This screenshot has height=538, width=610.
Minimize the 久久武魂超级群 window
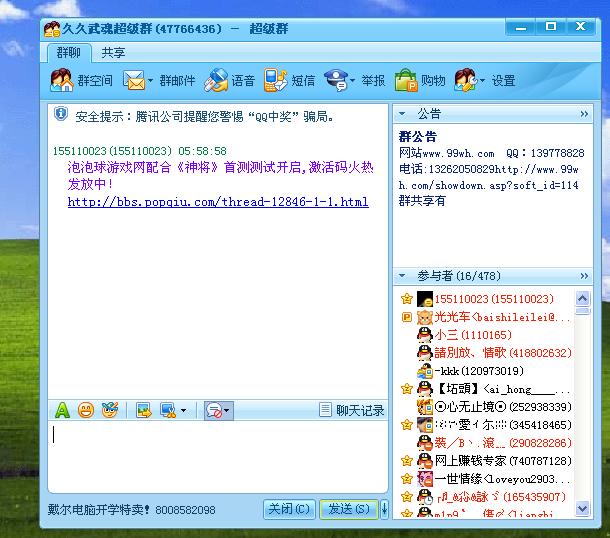click(521, 27)
